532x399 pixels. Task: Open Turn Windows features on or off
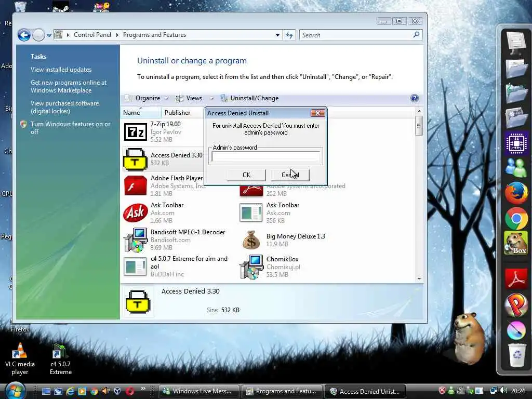click(70, 128)
